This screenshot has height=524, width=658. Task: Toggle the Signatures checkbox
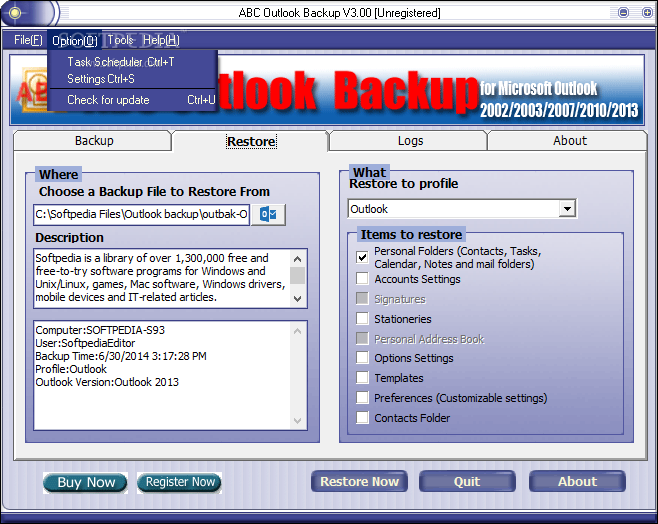coord(362,298)
